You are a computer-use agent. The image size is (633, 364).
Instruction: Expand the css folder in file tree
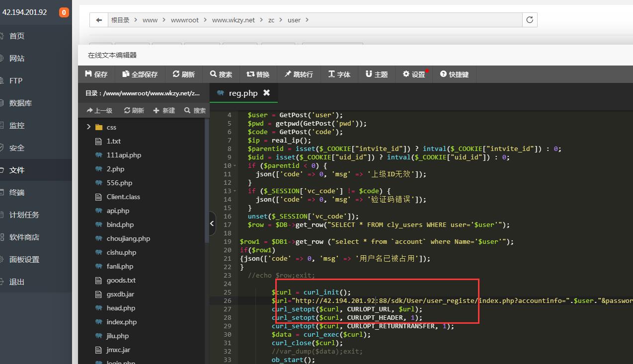[89, 127]
